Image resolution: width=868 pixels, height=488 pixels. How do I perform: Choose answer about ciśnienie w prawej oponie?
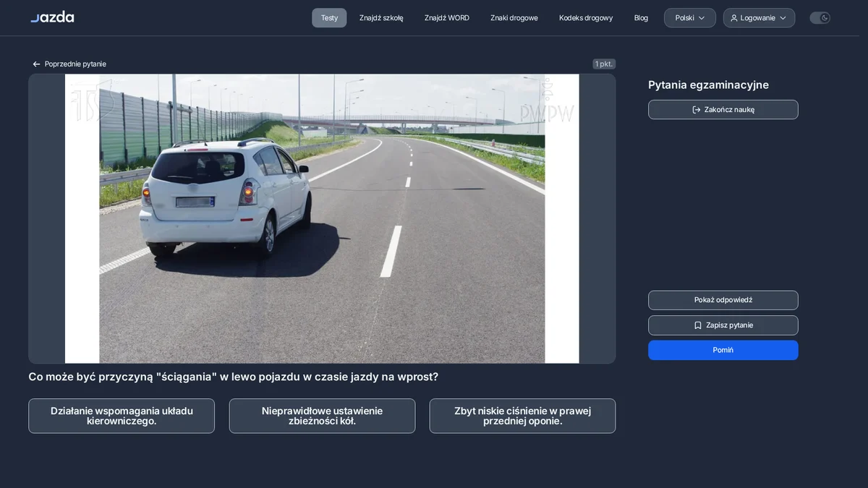[522, 416]
